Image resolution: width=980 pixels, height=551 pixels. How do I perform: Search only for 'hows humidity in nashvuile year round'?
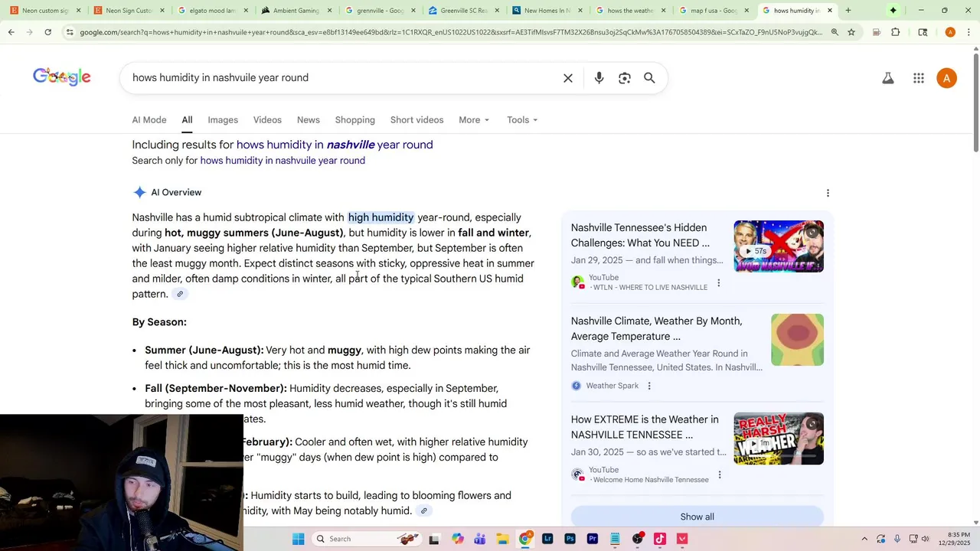coord(283,161)
